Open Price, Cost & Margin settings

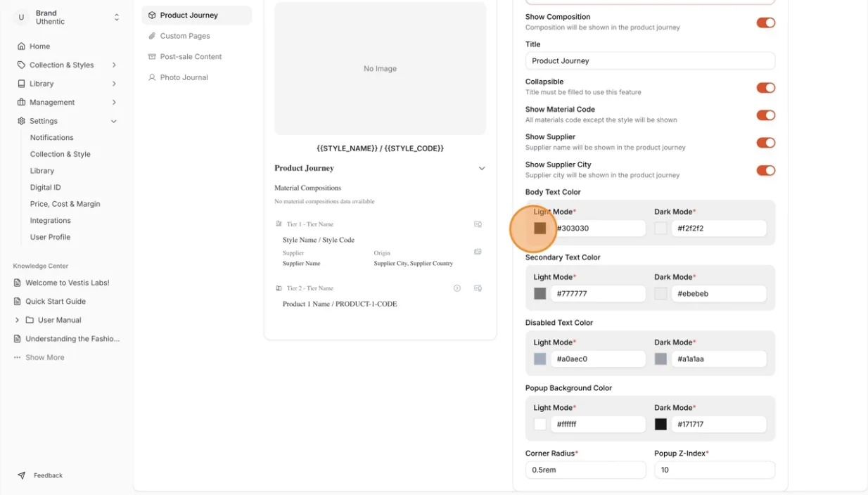coord(65,204)
